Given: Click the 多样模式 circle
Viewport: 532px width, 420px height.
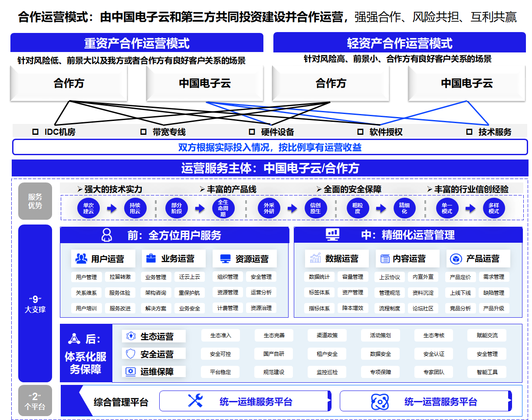Looking at the screenshot, I should [494, 208].
